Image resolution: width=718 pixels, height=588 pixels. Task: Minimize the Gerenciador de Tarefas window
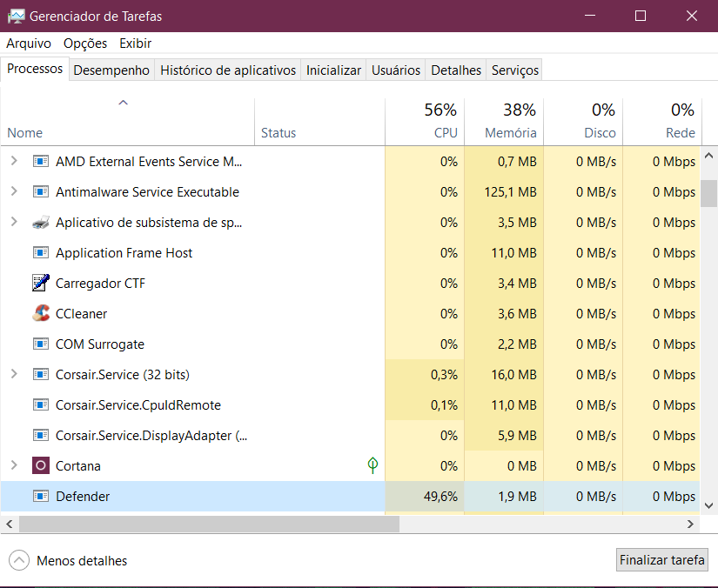pos(590,16)
